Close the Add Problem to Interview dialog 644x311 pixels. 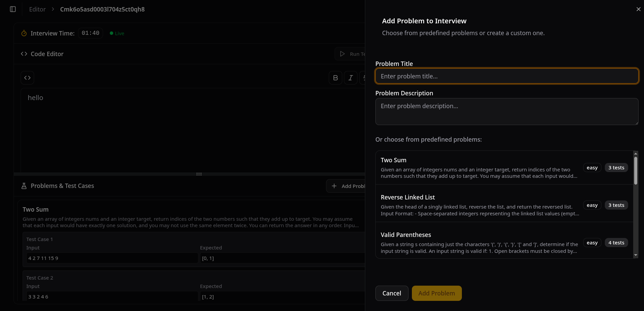click(x=639, y=9)
